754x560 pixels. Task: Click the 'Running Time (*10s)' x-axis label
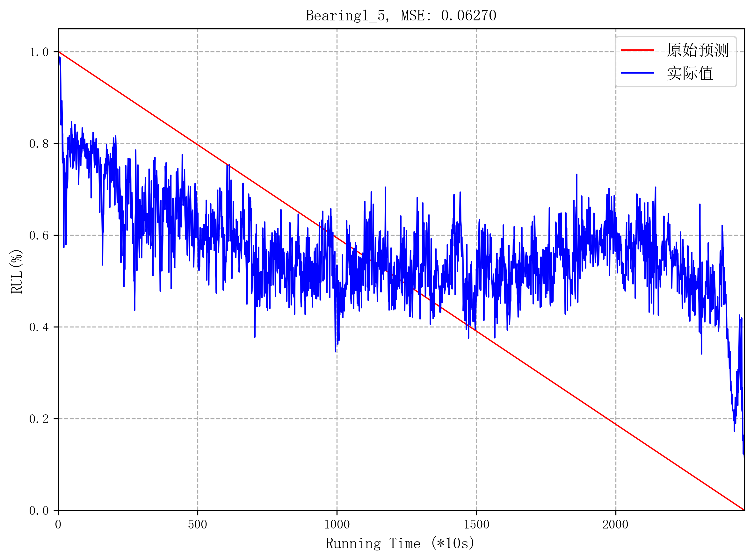400,543
